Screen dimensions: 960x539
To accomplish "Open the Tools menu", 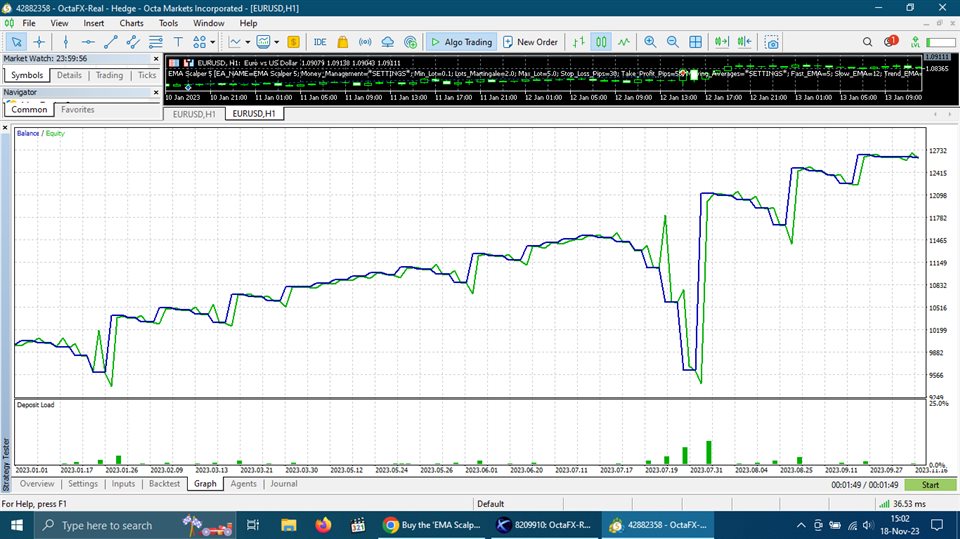I will tap(168, 23).
